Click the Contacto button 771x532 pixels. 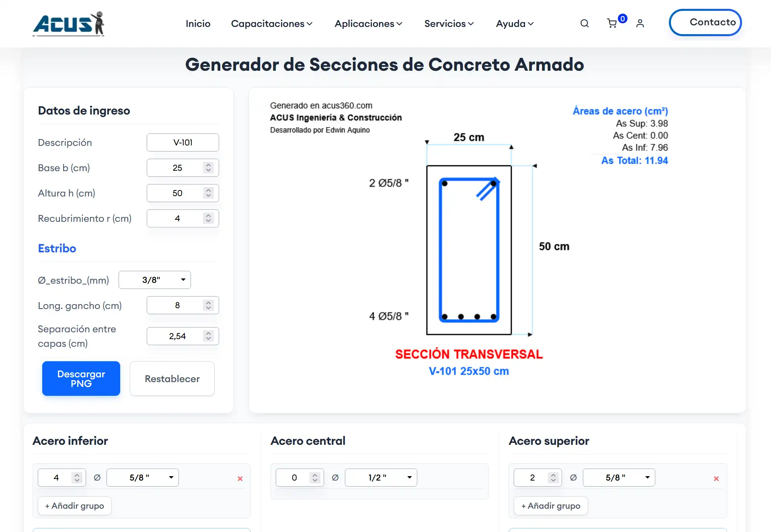(705, 23)
